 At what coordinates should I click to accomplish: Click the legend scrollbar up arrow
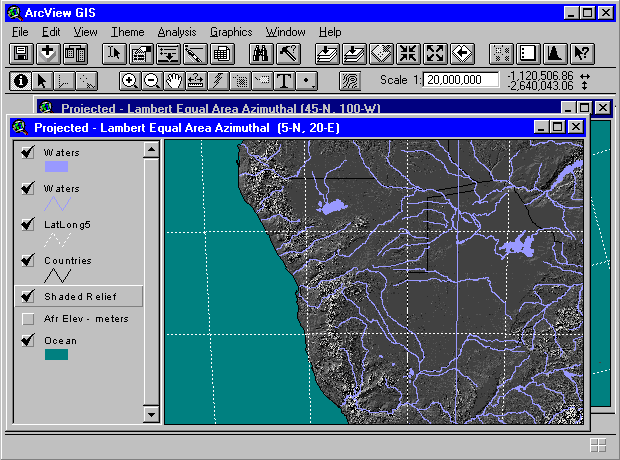(151, 150)
